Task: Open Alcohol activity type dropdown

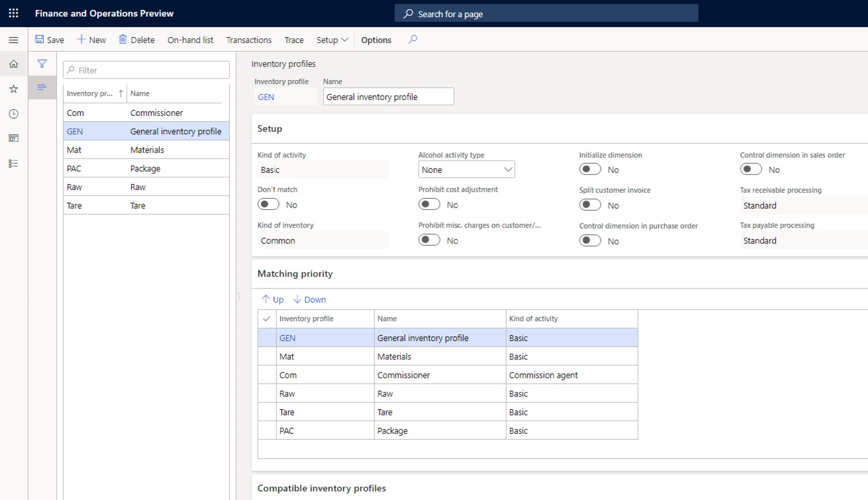Action: click(x=466, y=170)
